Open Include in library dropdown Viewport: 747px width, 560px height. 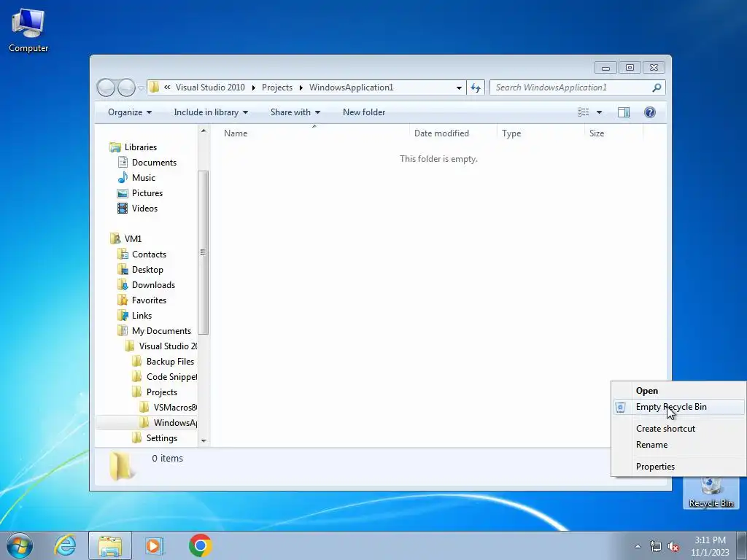[211, 112]
